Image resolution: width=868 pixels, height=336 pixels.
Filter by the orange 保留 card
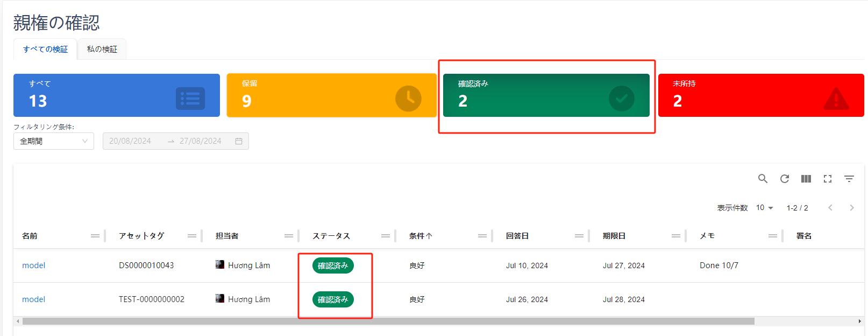point(331,95)
